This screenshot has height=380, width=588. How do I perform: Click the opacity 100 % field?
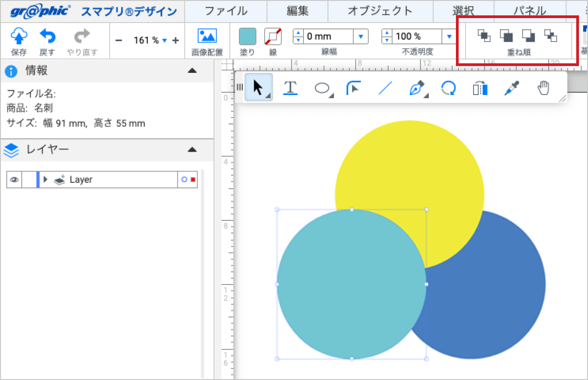click(x=417, y=37)
